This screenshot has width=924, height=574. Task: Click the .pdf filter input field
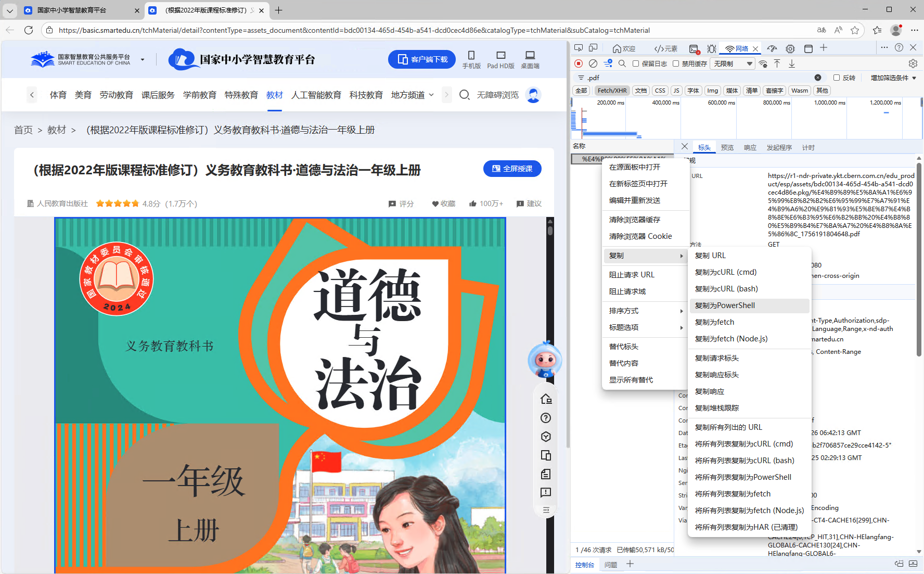point(697,78)
